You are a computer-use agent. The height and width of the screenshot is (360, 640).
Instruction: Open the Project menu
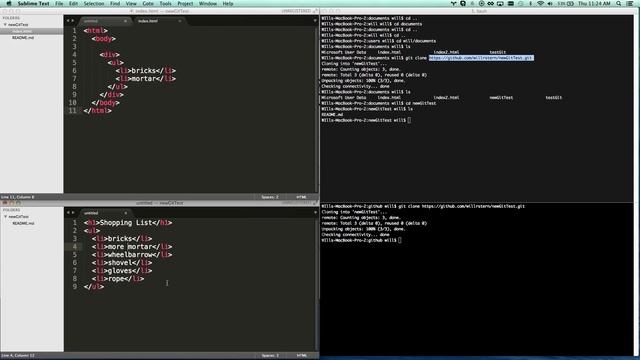point(185,3)
